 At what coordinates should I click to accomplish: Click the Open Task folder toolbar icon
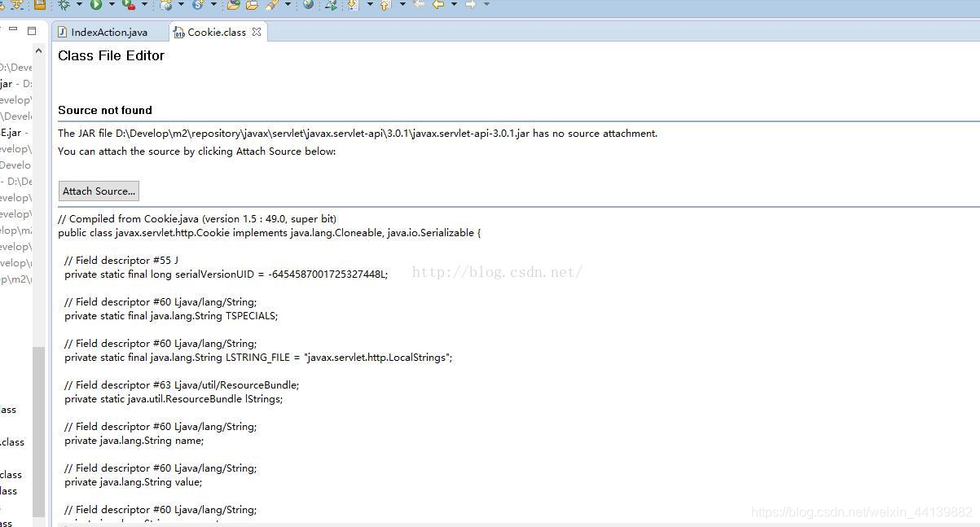252,4
